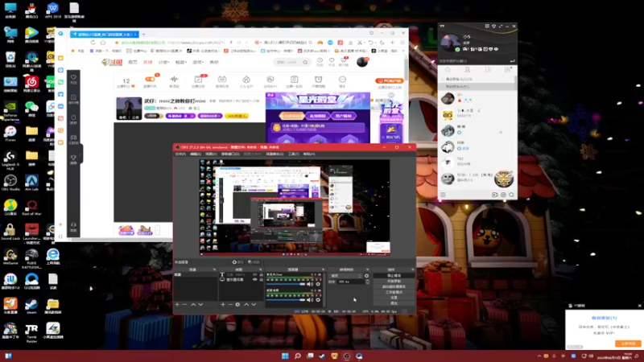The width and height of the screenshot is (644, 362).
Task: Click the OBS Studio Mode button
Action: (394, 292)
